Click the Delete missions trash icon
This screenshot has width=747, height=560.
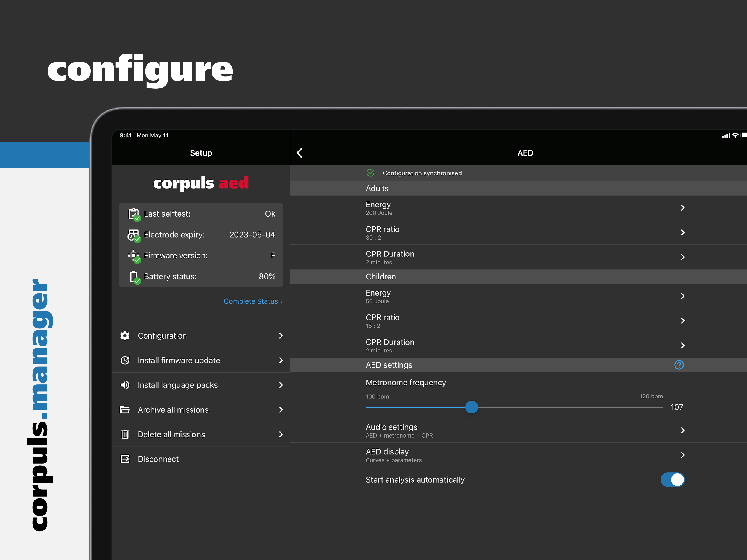tap(125, 434)
